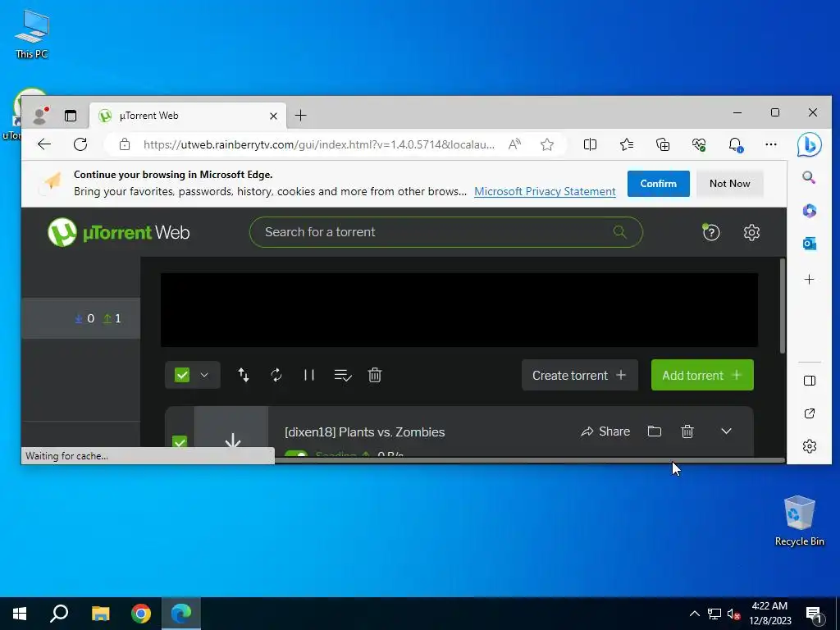Open Edge profile icon
Viewport: 840px width, 630px height.
[x=39, y=115]
